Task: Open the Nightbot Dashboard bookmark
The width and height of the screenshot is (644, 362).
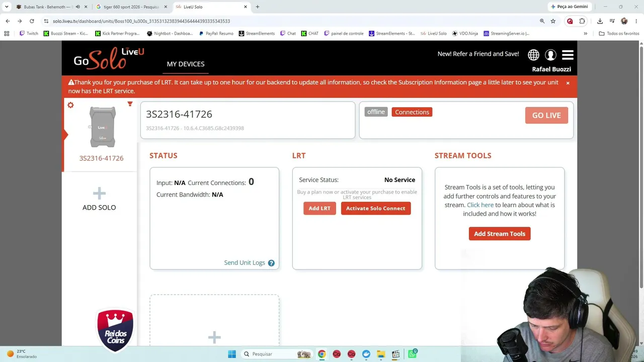Action: [170, 34]
